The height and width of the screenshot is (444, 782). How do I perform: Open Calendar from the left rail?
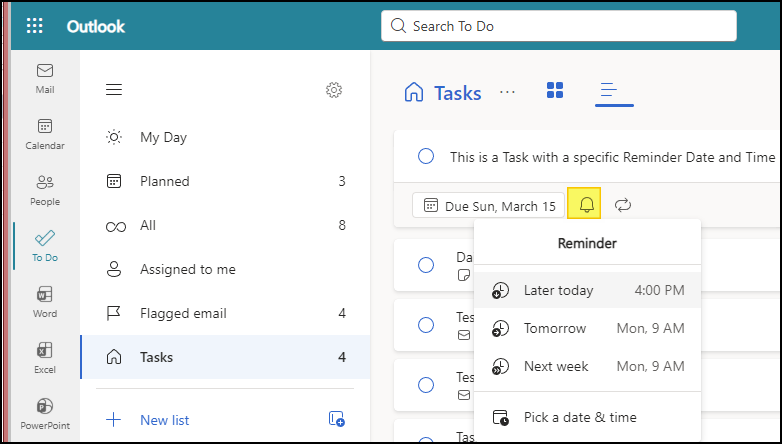tap(45, 134)
